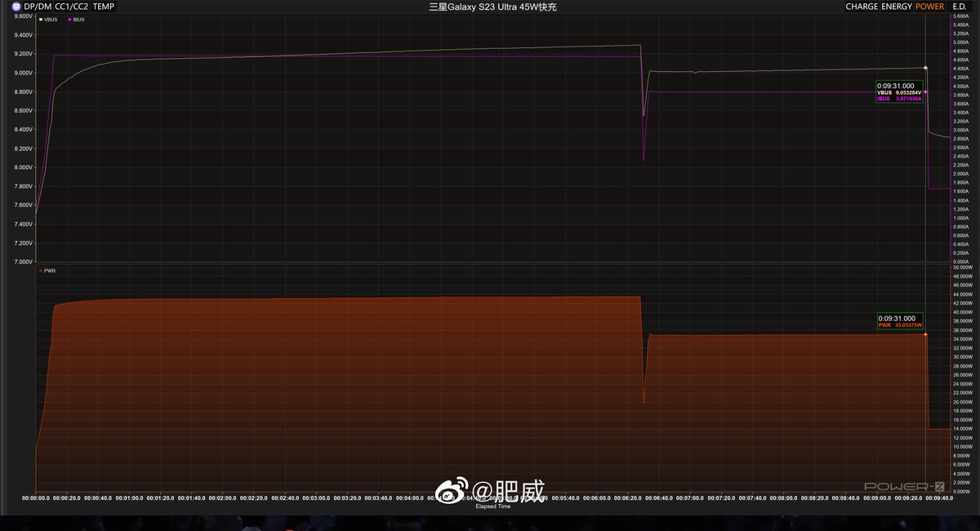Click the 9.000V voltage axis label
The width and height of the screenshot is (980, 531).
point(23,73)
